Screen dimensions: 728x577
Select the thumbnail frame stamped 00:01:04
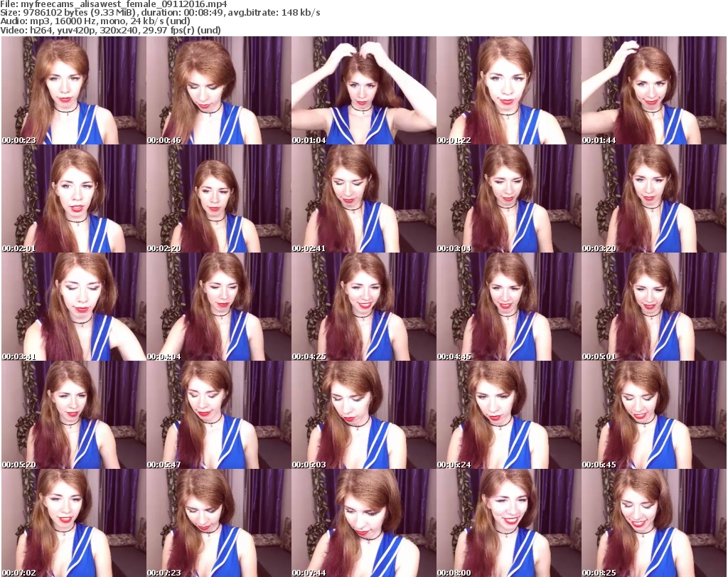pyautogui.click(x=363, y=90)
